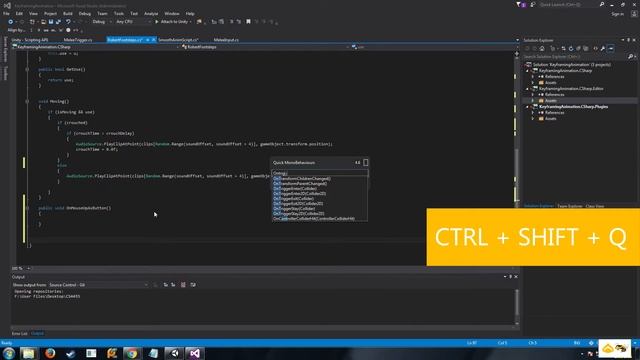
Task: Close the RobotFootsteps.cs tab
Action: (154, 40)
